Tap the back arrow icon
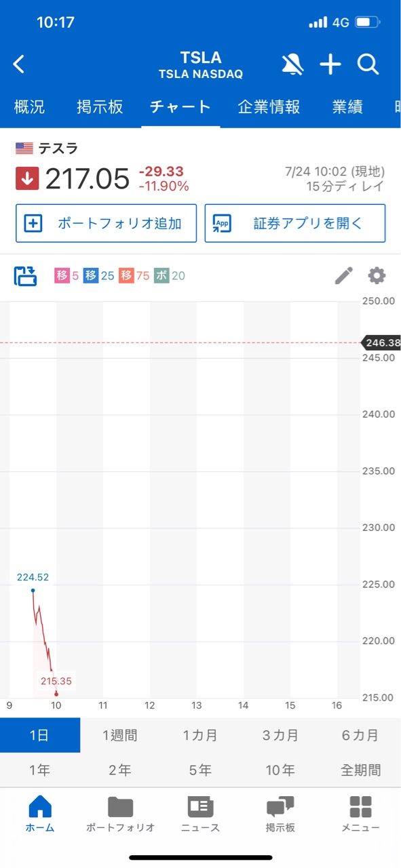This screenshot has width=401, height=868. [19, 65]
